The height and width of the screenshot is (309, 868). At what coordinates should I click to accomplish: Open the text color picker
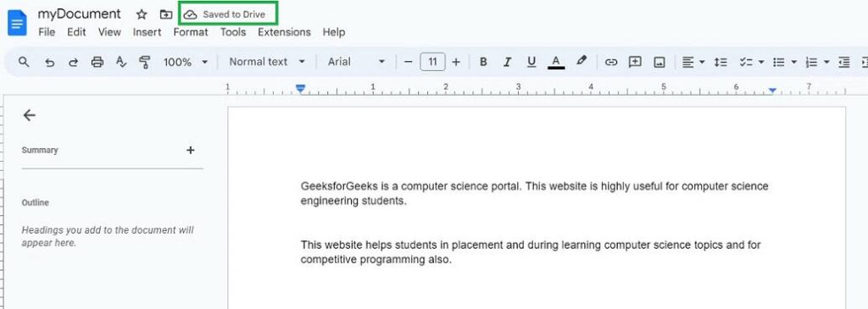tap(556, 62)
